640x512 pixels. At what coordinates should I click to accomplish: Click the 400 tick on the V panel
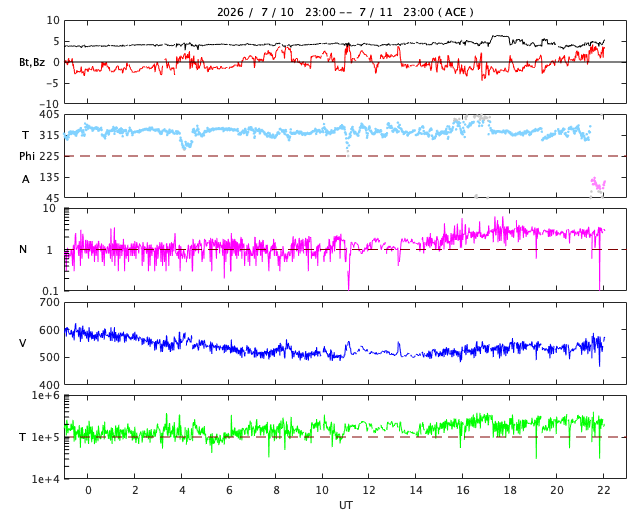point(49,385)
